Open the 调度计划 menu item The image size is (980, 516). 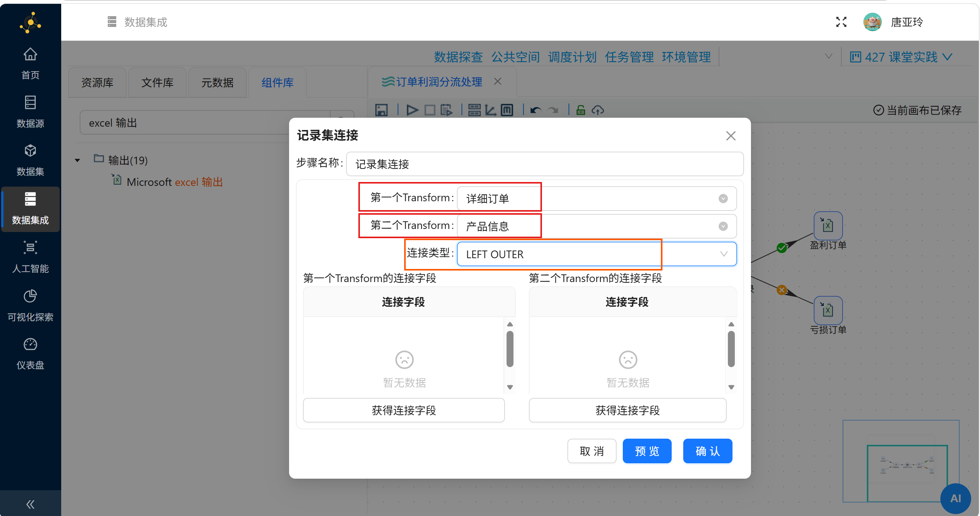coord(572,57)
